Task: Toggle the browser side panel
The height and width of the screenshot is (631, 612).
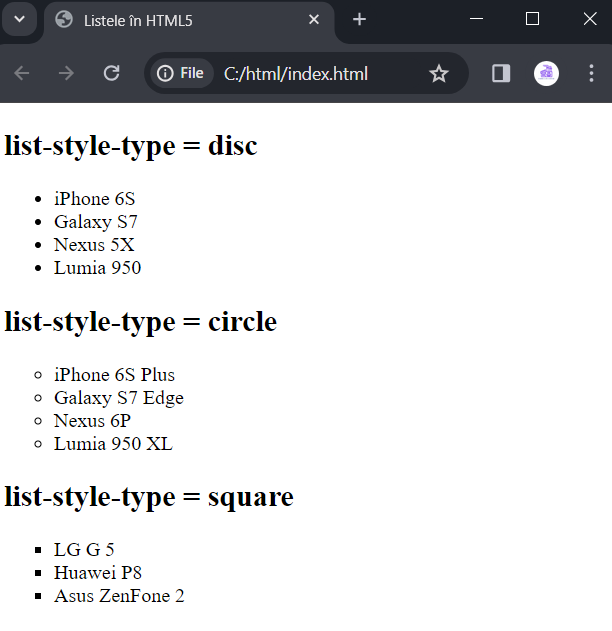Action: pyautogui.click(x=501, y=74)
